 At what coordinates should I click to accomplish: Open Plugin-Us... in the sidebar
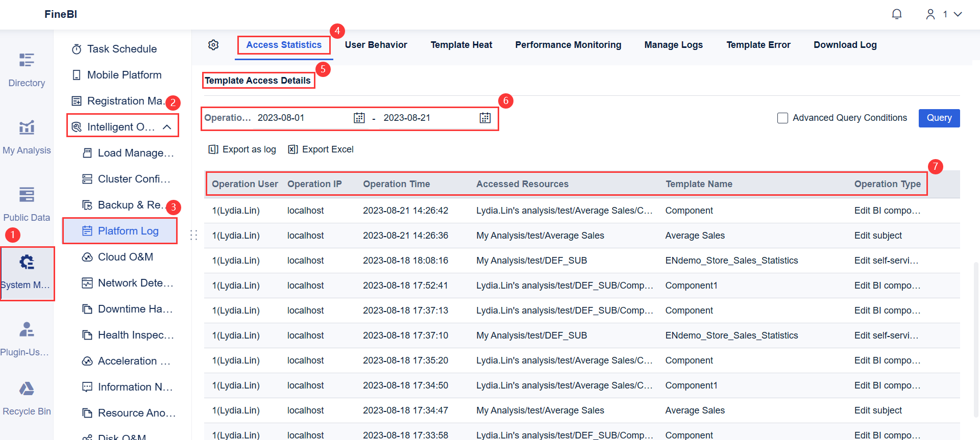click(25, 339)
